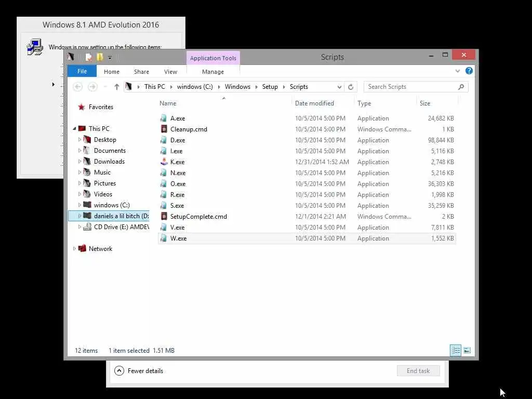Click the 12/31/2014 1:52 AM date cell
532x399 pixels.
point(322,162)
